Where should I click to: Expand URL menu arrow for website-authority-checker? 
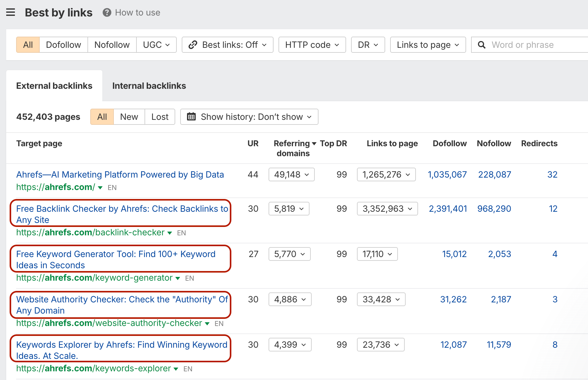click(207, 323)
